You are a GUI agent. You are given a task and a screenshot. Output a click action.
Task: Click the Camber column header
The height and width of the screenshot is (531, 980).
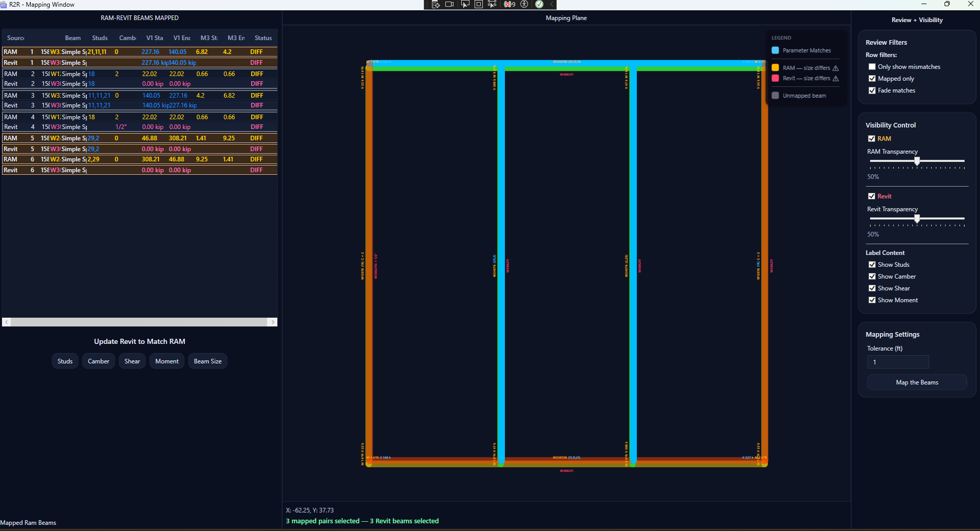click(x=127, y=38)
